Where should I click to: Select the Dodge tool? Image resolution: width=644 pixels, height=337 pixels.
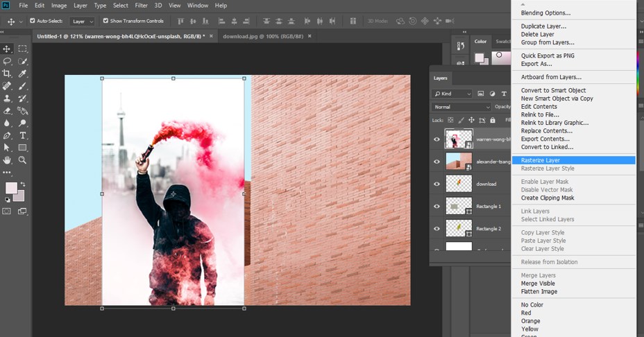[23, 123]
